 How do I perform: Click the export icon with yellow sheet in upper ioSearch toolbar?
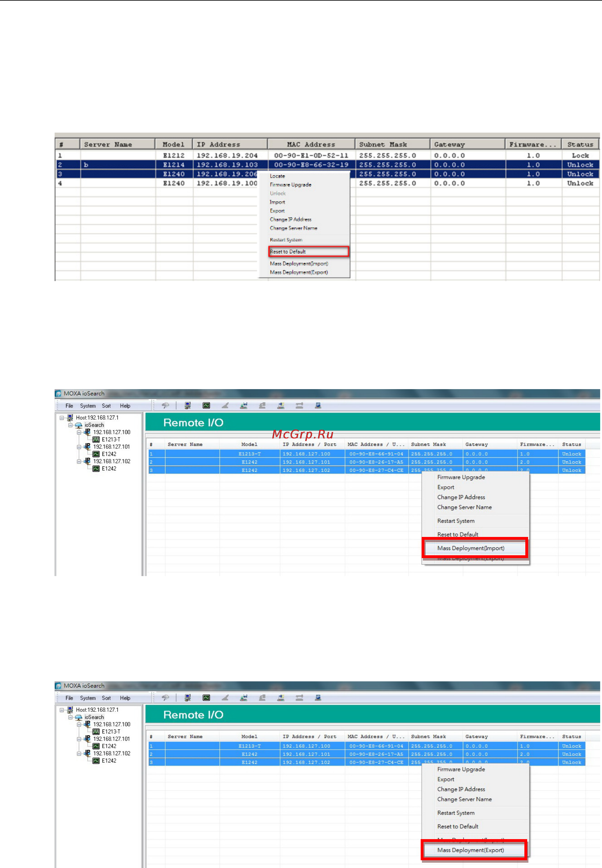tap(281, 406)
